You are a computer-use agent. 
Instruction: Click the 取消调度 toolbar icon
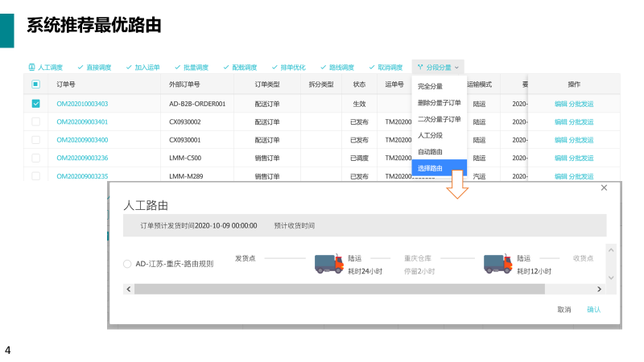(x=372, y=68)
